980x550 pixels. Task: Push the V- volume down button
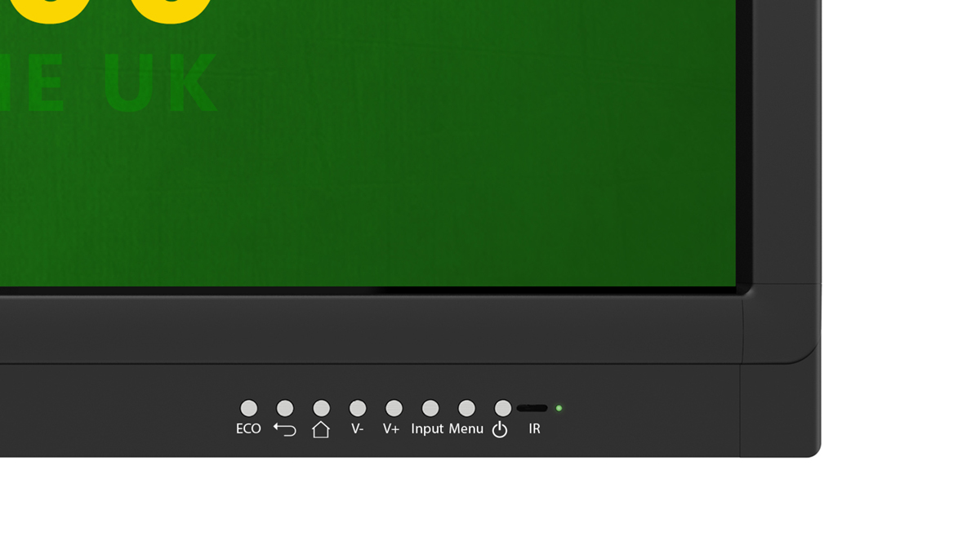coord(358,408)
